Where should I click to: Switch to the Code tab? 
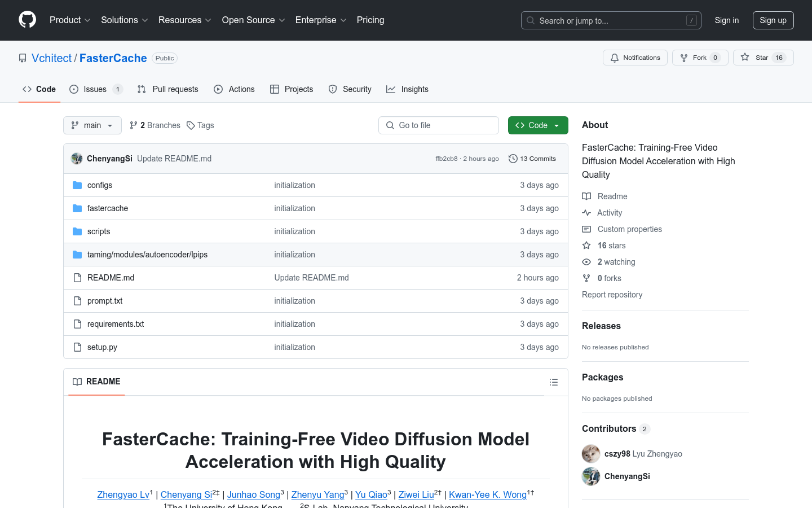[x=39, y=89]
